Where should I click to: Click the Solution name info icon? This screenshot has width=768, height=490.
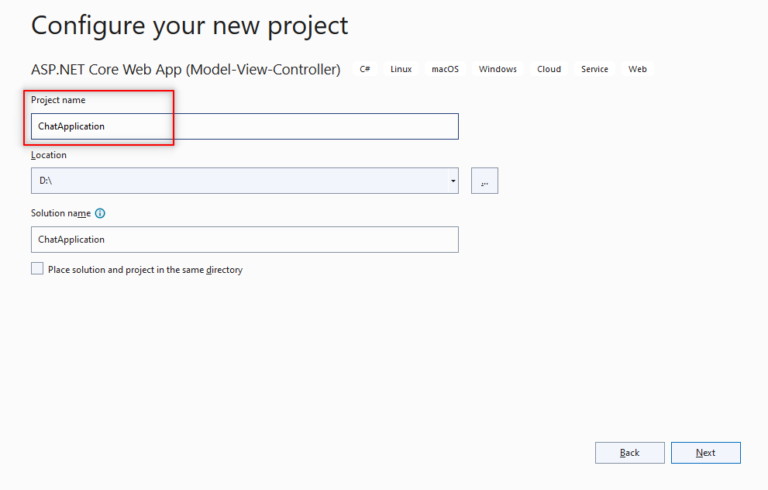tap(100, 213)
